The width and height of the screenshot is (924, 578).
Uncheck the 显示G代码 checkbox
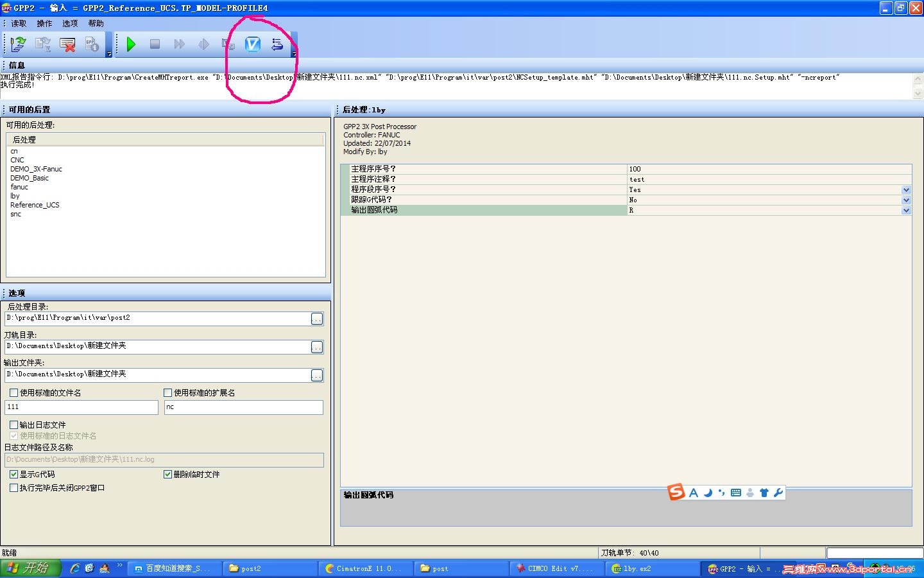coord(13,474)
